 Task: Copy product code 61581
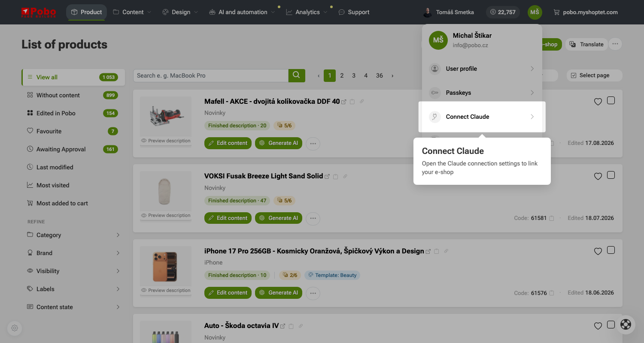pyautogui.click(x=552, y=218)
